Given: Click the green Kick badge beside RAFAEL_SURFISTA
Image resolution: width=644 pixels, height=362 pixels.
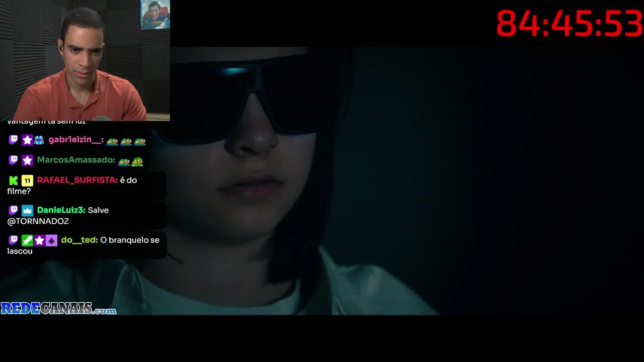Looking at the screenshot, I should point(14,180).
